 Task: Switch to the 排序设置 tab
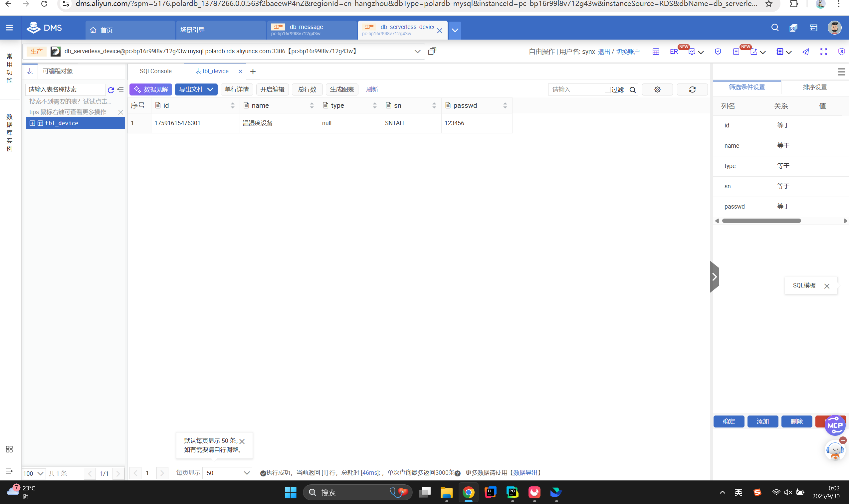click(814, 87)
